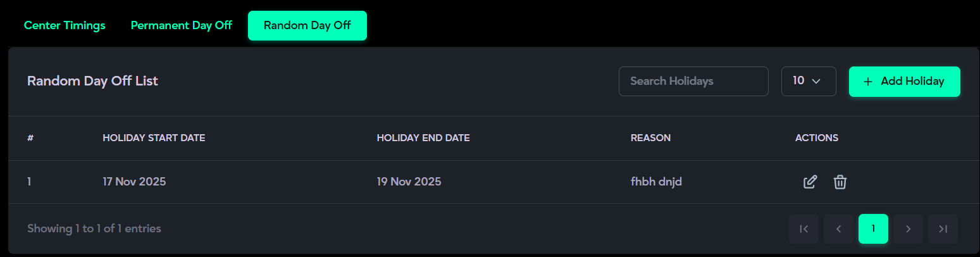The width and height of the screenshot is (980, 257).
Task: Jump to the first page of entries
Action: coord(803,229)
